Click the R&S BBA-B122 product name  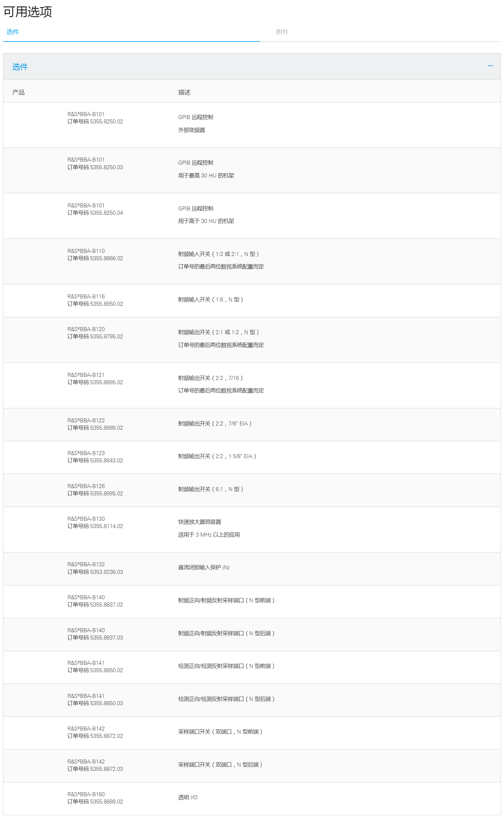[86, 420]
